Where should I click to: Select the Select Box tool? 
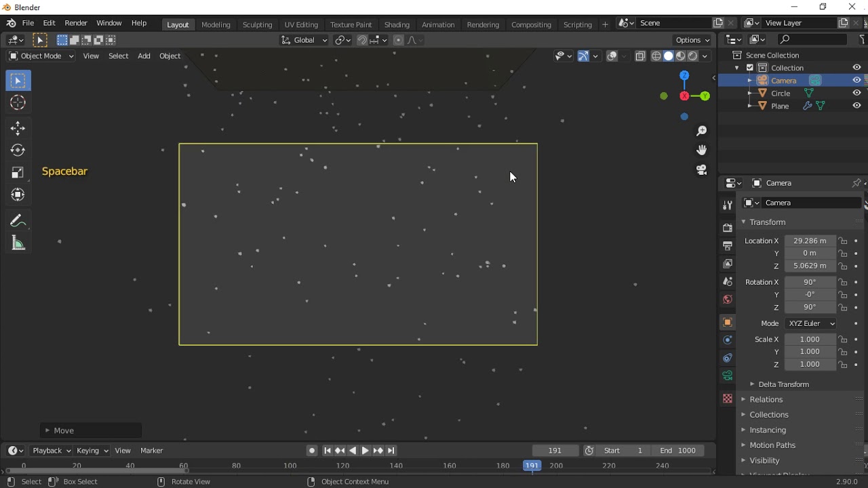click(x=18, y=81)
